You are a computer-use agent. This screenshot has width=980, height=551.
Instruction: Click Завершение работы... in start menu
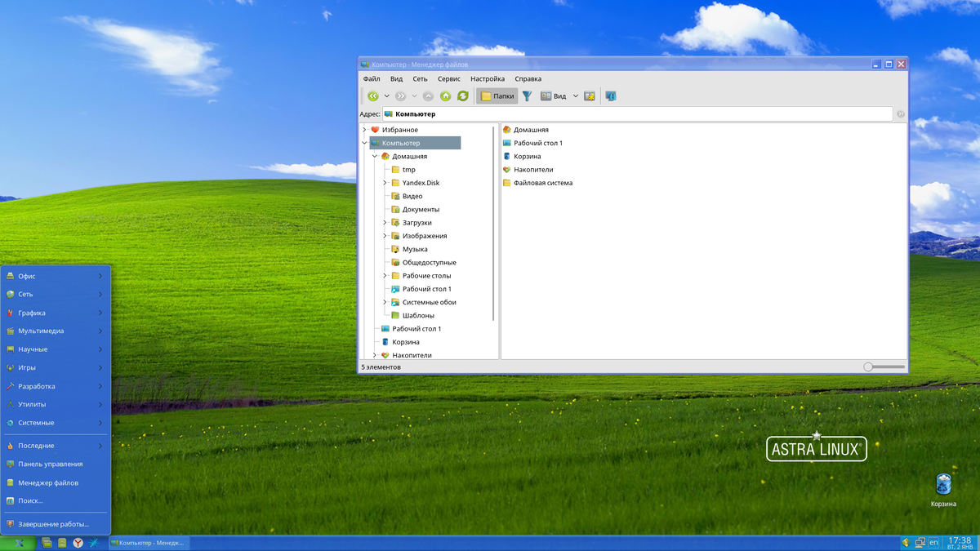55,524
